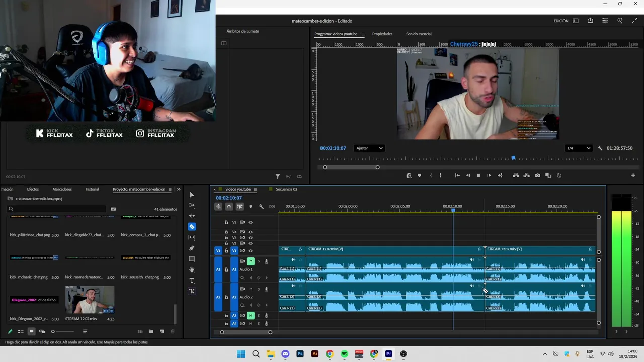Open the workspaces menu icon
This screenshot has width=644, height=362.
coord(576,21)
